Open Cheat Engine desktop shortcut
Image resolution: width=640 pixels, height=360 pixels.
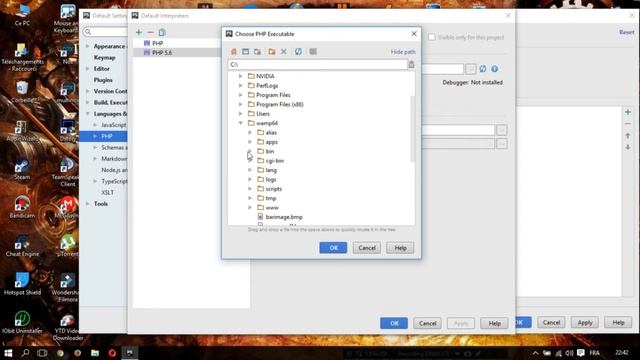(22, 246)
